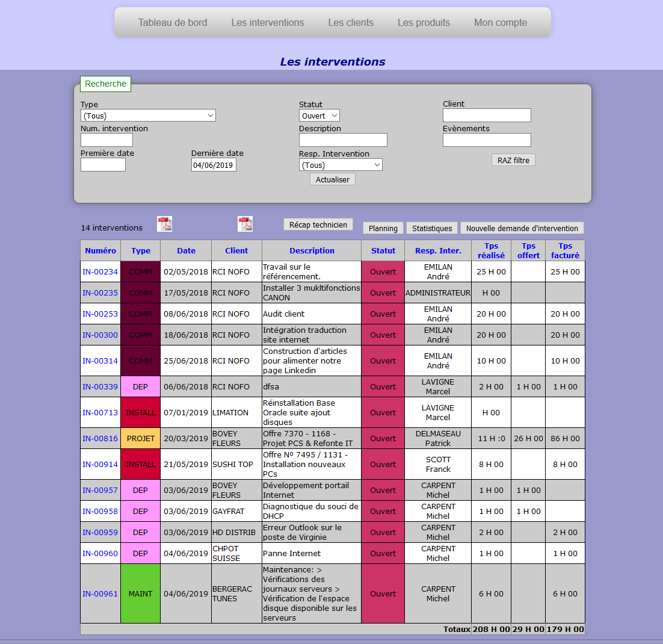
Task: View intervention IN-00253
Action: pos(100,314)
